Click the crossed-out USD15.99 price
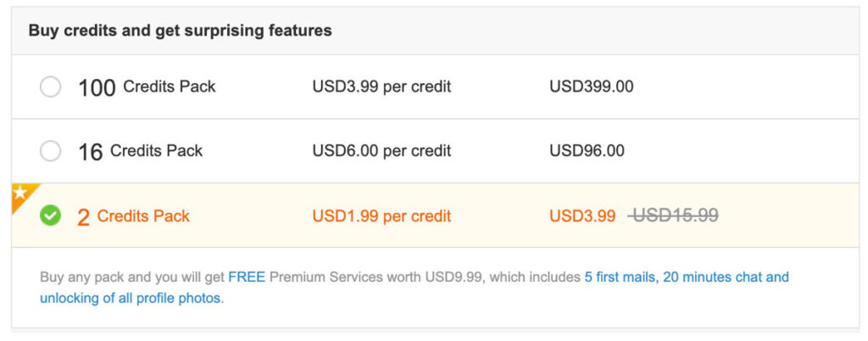 pyautogui.click(x=674, y=216)
